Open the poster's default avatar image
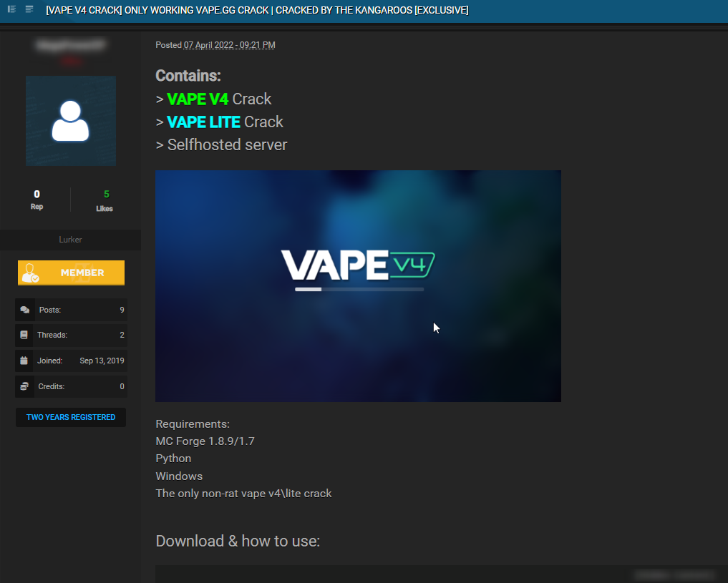Image resolution: width=728 pixels, height=583 pixels. pos(71,121)
